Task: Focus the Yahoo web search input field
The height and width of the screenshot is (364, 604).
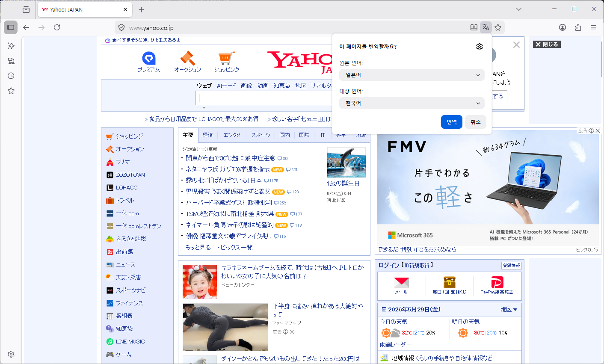Action: tap(264, 98)
